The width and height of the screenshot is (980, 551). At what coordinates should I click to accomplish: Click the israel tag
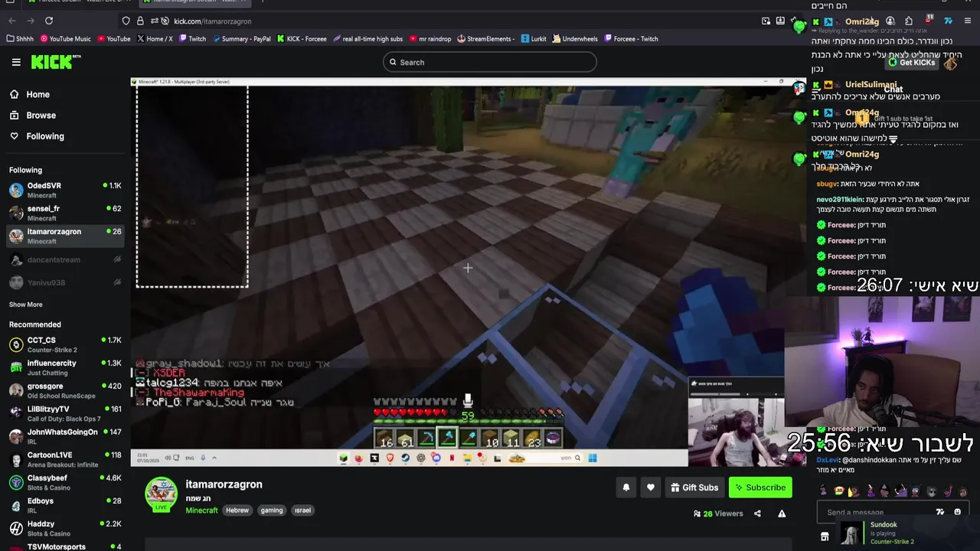pyautogui.click(x=302, y=510)
